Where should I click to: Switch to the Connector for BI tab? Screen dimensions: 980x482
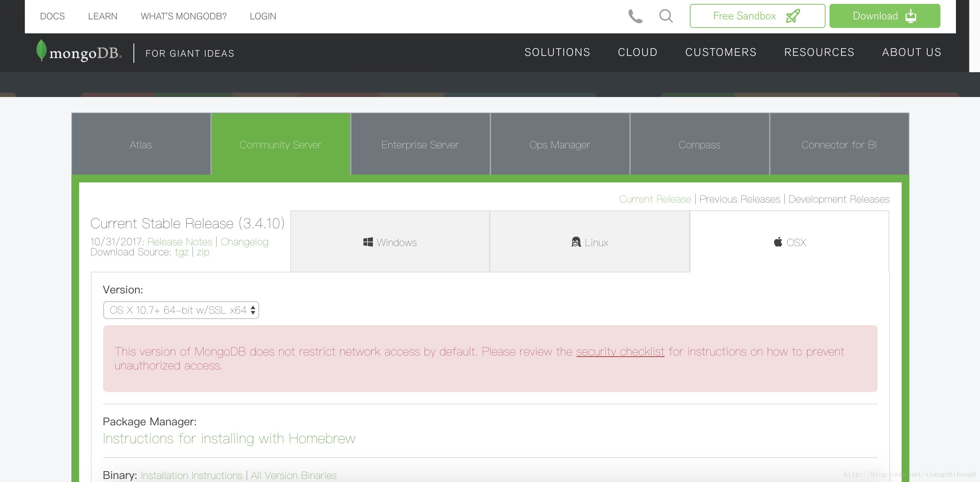tap(839, 144)
